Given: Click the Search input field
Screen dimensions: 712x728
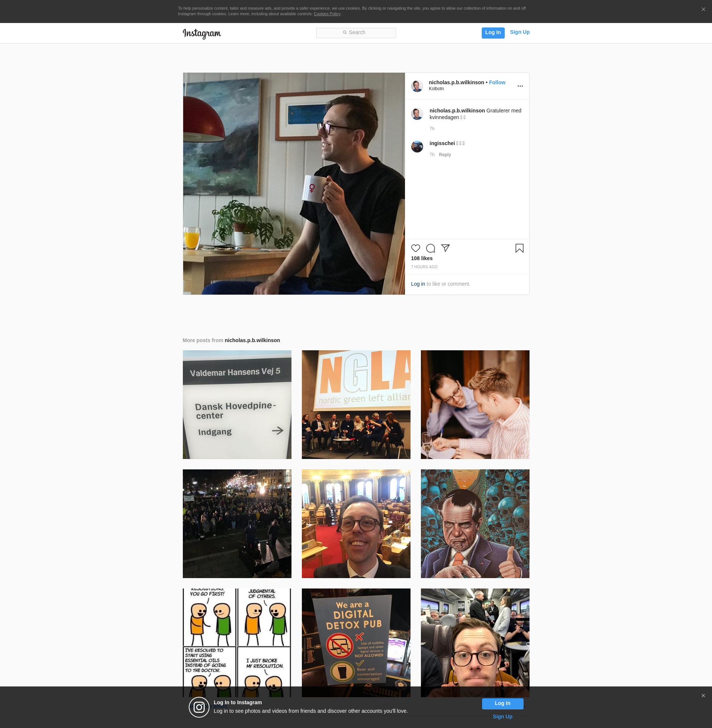Looking at the screenshot, I should pyautogui.click(x=356, y=33).
